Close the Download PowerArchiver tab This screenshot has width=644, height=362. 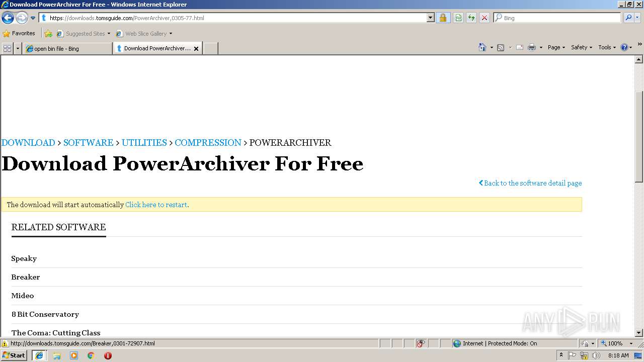[196, 49]
